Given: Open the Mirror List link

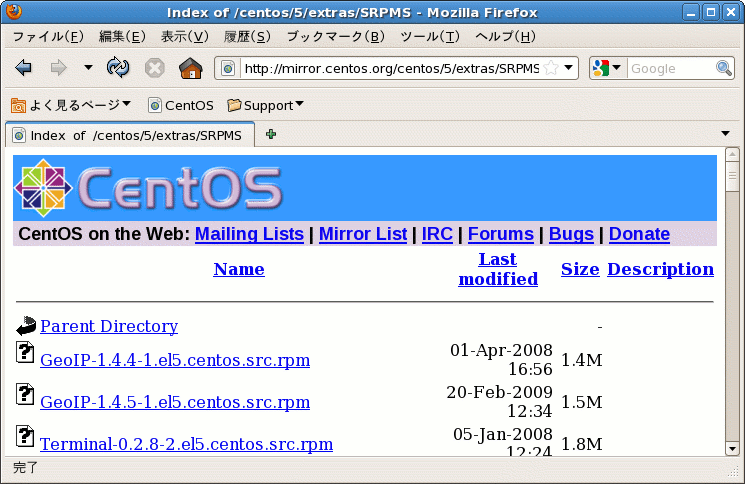Looking at the screenshot, I should [362, 234].
